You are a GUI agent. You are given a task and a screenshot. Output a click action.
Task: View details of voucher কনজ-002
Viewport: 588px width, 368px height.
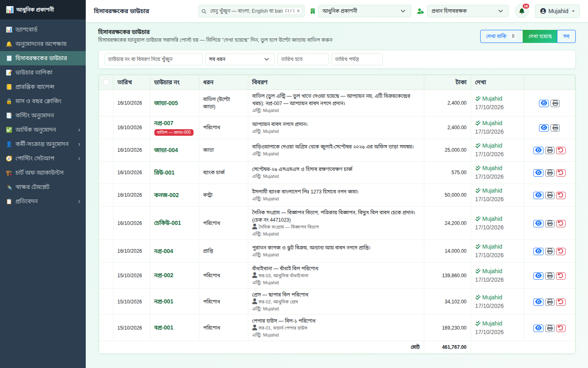(x=539, y=195)
